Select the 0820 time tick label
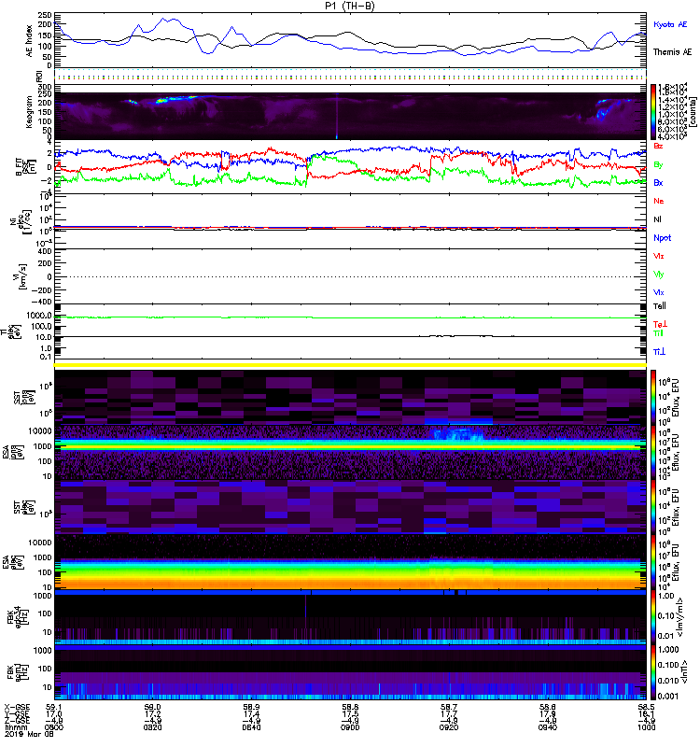700x747 pixels. click(x=152, y=727)
